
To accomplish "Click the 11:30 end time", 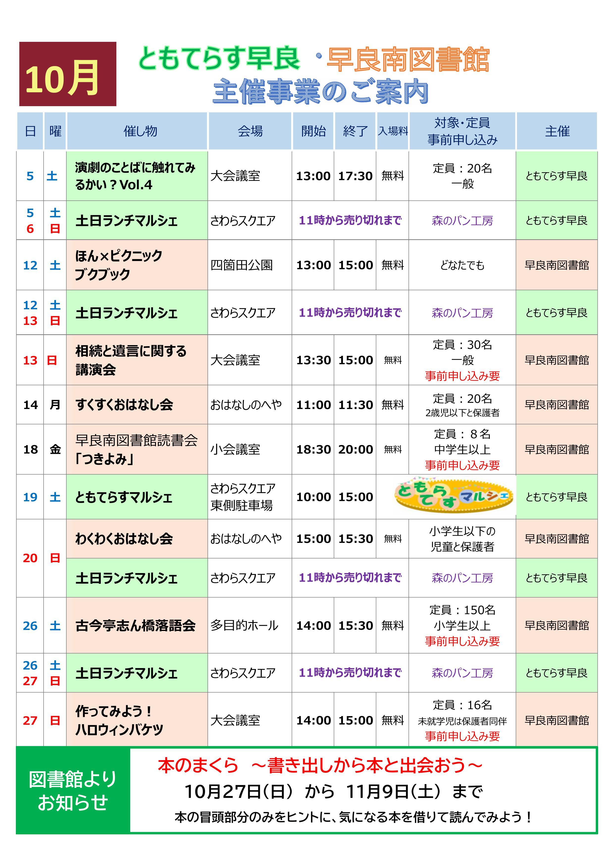I will [355, 405].
